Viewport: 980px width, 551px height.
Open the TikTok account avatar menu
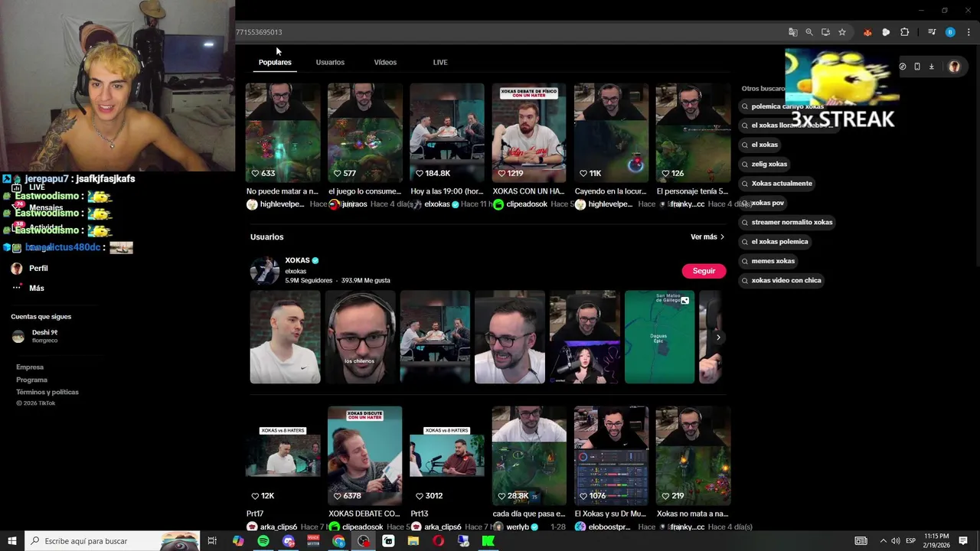coord(954,67)
